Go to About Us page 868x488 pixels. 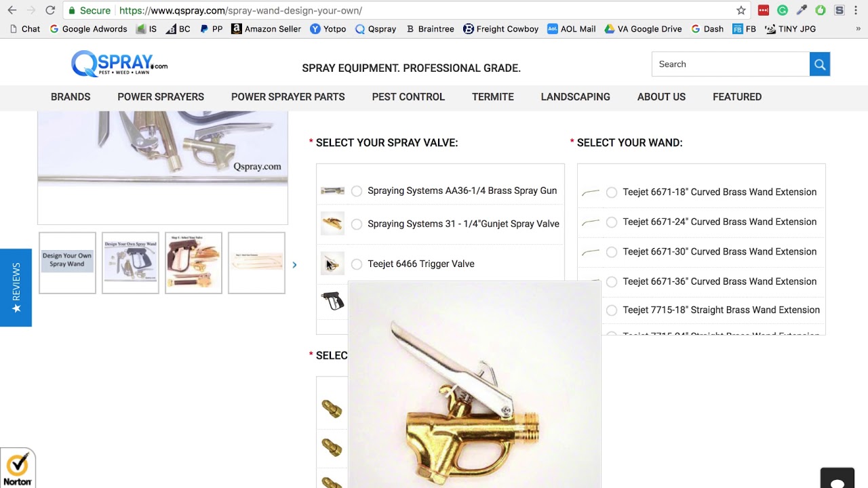click(661, 97)
